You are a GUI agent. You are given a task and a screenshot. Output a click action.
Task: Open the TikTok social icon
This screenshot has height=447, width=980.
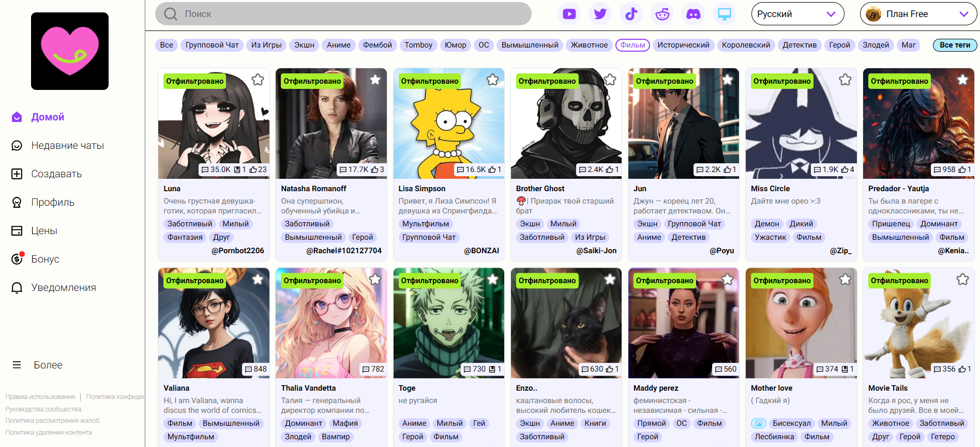pyautogui.click(x=631, y=14)
